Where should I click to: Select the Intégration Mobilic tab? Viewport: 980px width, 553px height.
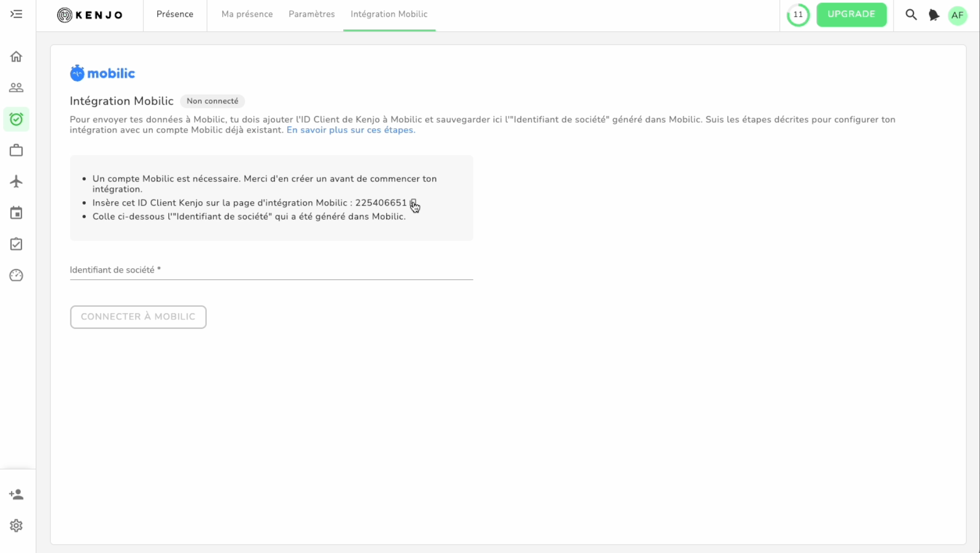click(389, 14)
